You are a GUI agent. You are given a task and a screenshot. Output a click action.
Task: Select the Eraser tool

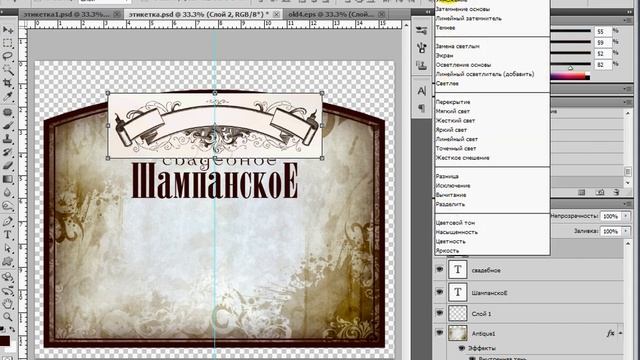[8, 166]
